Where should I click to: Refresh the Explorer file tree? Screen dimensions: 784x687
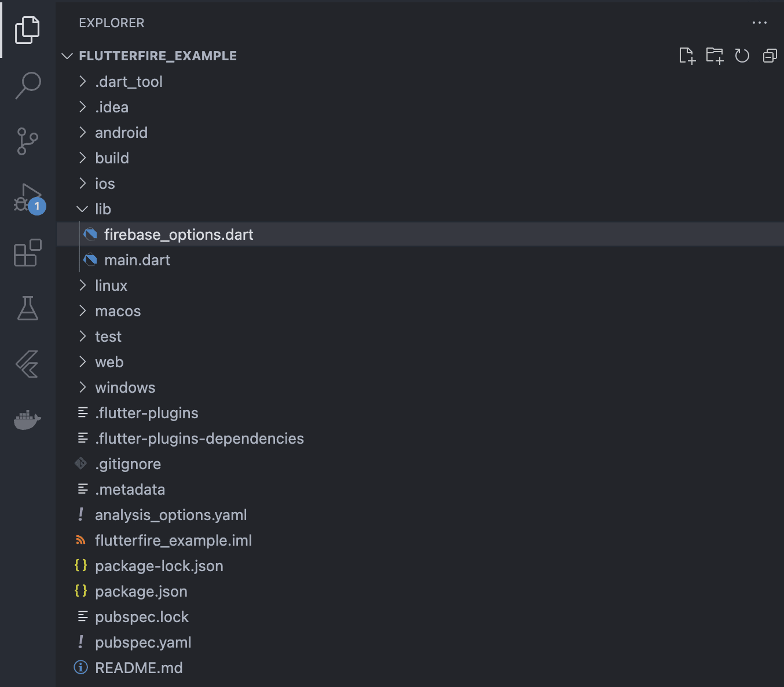(742, 56)
